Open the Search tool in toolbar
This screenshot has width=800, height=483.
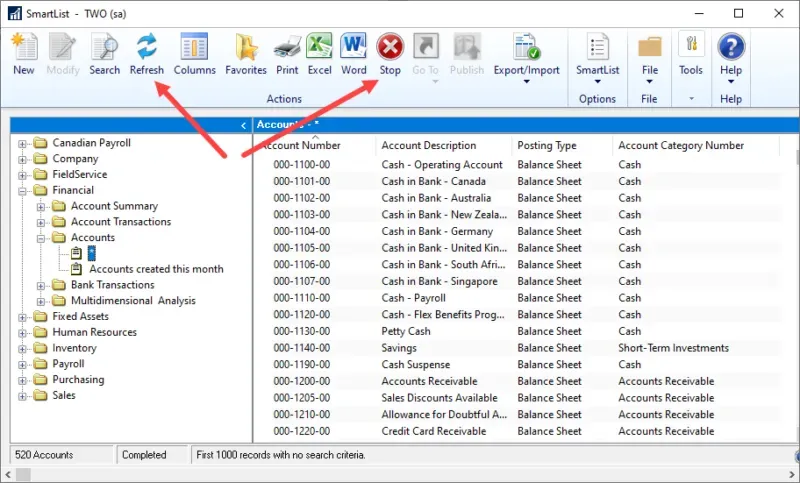tap(104, 53)
